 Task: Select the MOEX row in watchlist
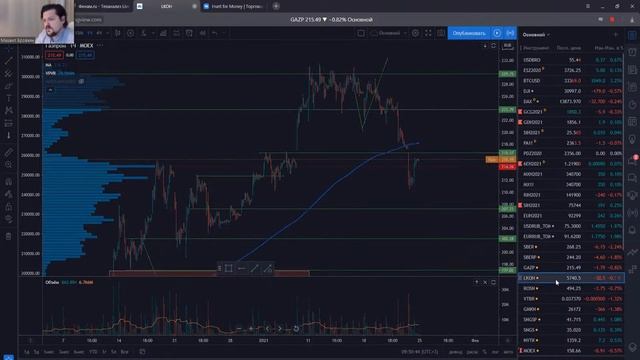point(571,350)
